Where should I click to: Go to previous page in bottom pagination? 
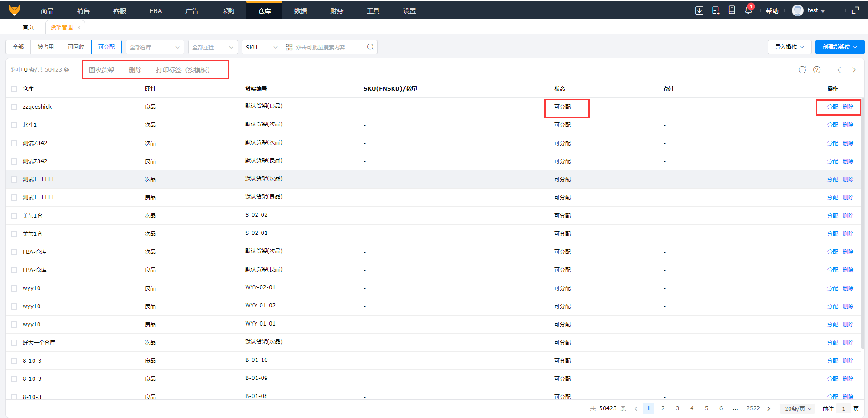pos(636,408)
